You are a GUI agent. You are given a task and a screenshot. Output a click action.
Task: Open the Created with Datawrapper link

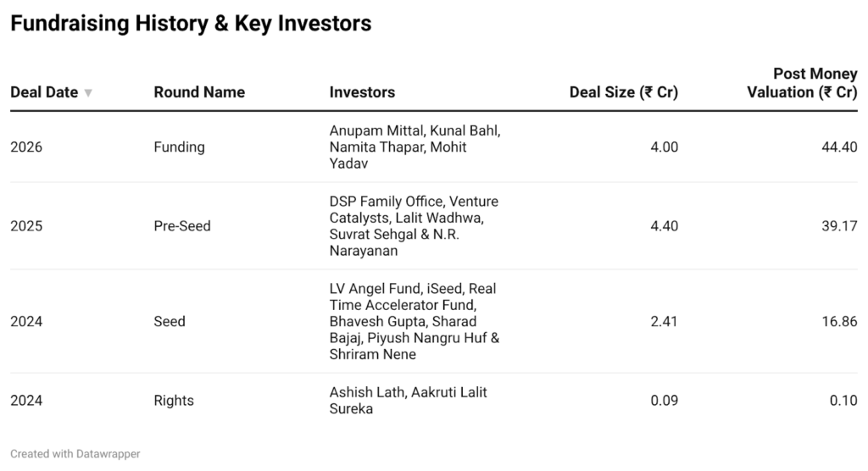(75, 454)
